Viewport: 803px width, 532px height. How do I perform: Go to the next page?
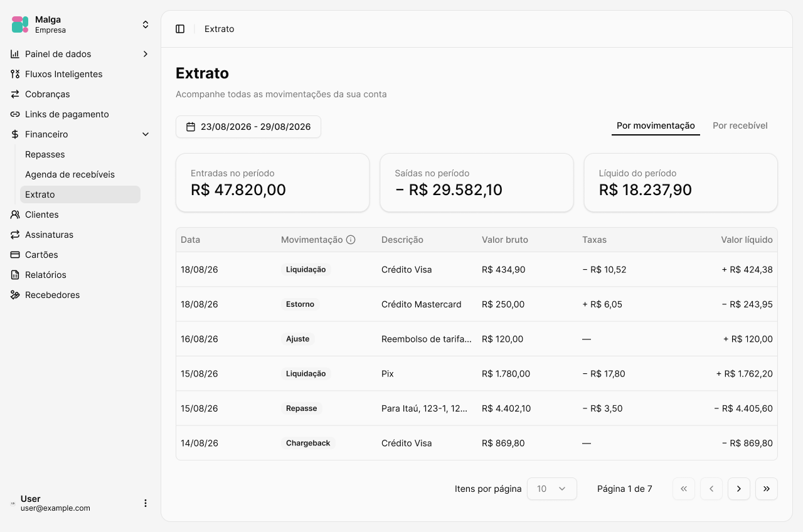pyautogui.click(x=739, y=489)
